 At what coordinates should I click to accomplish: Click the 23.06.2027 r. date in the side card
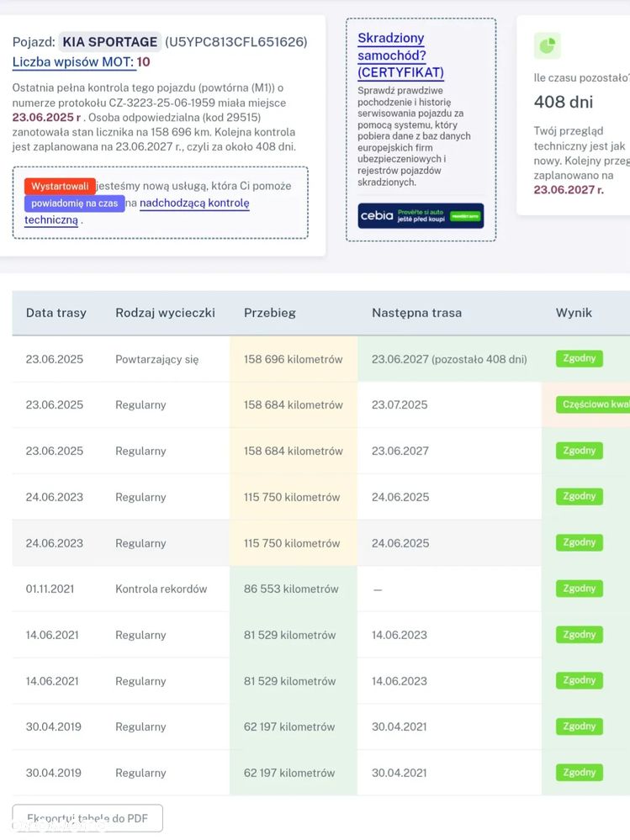pyautogui.click(x=569, y=190)
